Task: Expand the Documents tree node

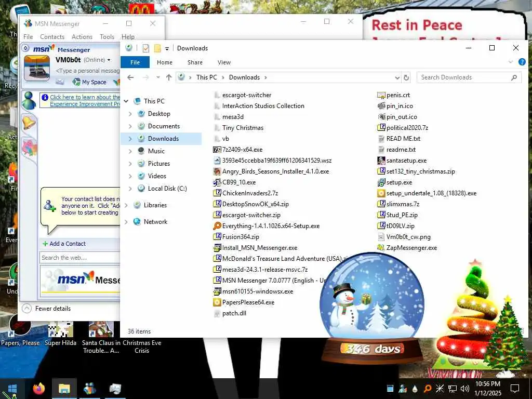Action: (130, 126)
